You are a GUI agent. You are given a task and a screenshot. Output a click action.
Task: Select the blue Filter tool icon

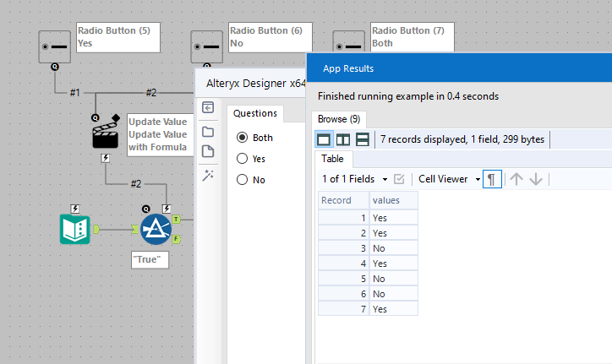click(x=156, y=230)
